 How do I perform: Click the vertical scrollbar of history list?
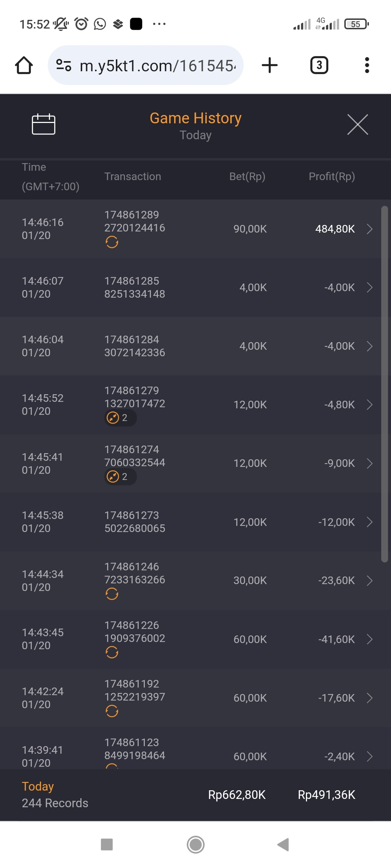click(x=384, y=383)
